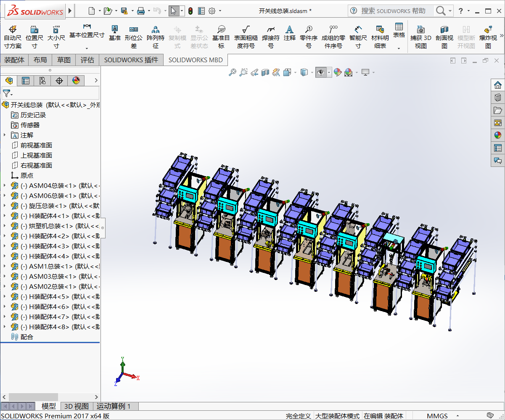The width and height of the screenshot is (505, 420).
Task: Open the Design Library task pane tab
Action: pos(498,98)
